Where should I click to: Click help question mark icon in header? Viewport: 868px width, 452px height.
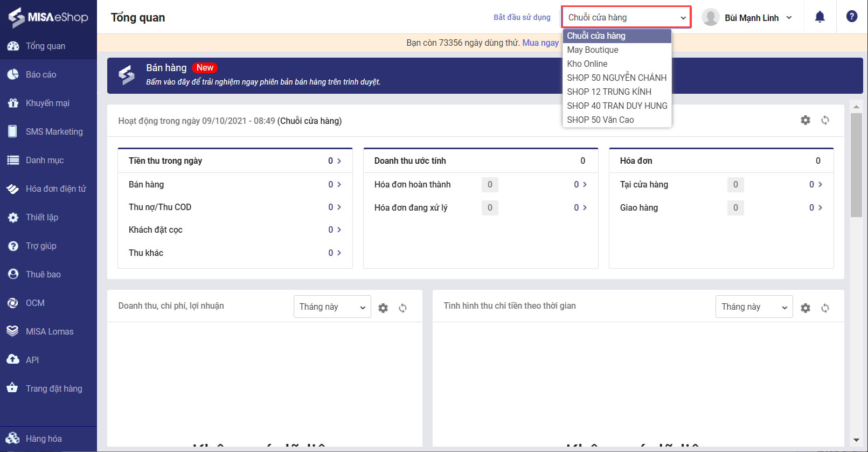pyautogui.click(x=852, y=16)
